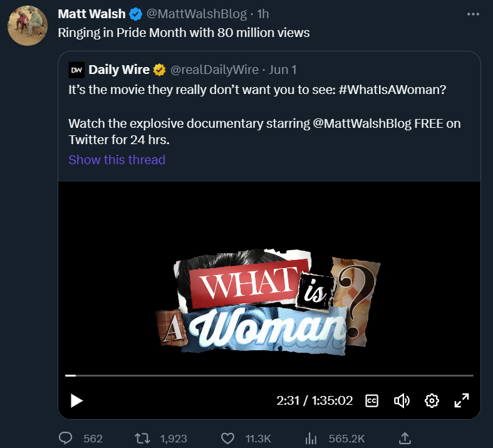Like the tweet with heart icon
Image resolution: width=493 pixels, height=448 pixels.
(229, 438)
